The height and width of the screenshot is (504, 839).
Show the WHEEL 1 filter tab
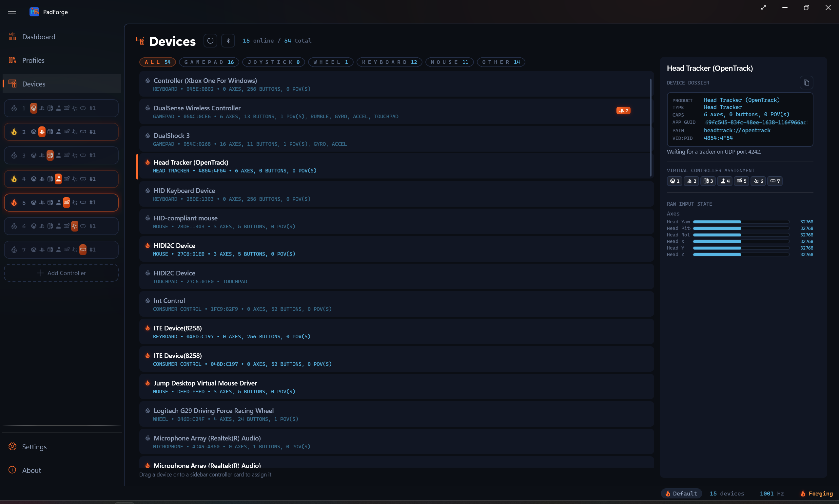click(331, 62)
